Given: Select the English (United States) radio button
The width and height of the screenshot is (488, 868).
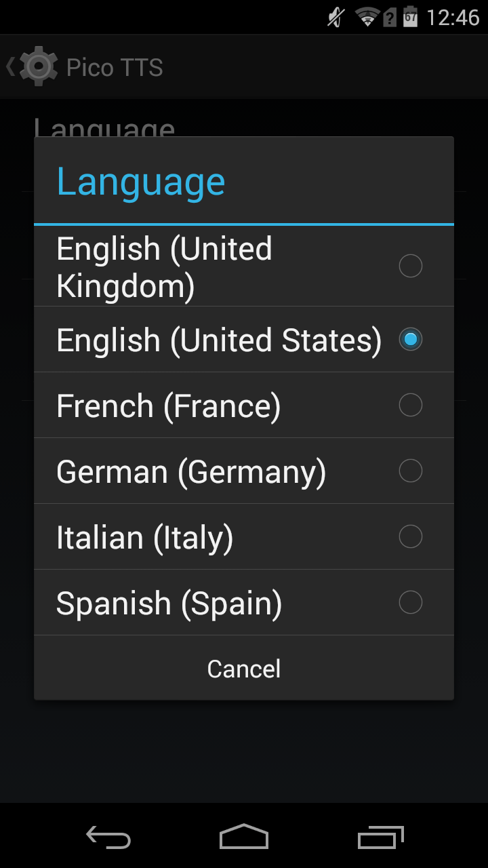Looking at the screenshot, I should click(x=411, y=339).
